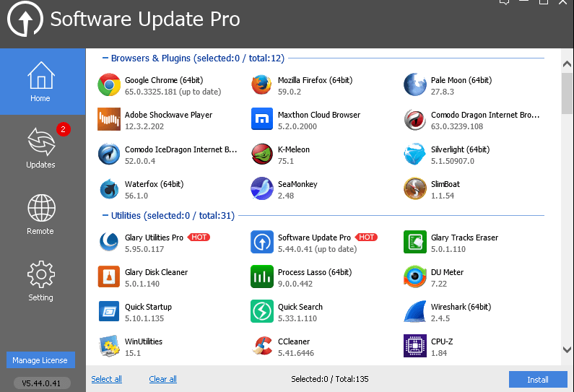Click the Select all link
Viewport: 574px width, 392px height.
(106, 379)
